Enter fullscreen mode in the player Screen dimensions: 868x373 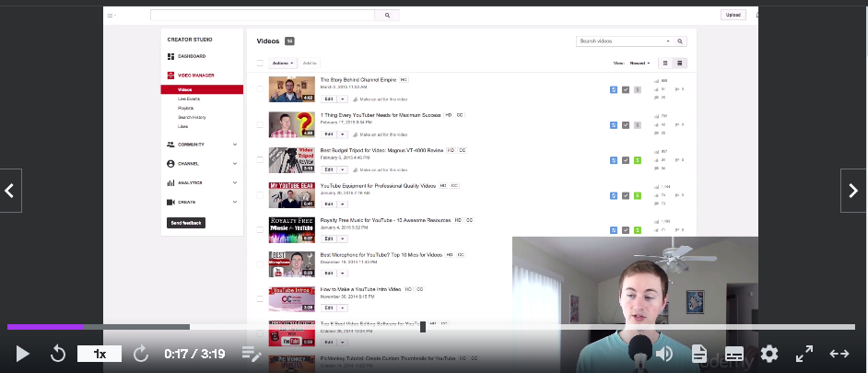(x=803, y=354)
